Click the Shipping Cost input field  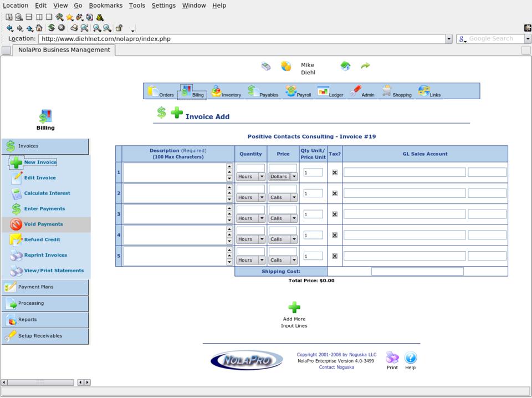(417, 272)
